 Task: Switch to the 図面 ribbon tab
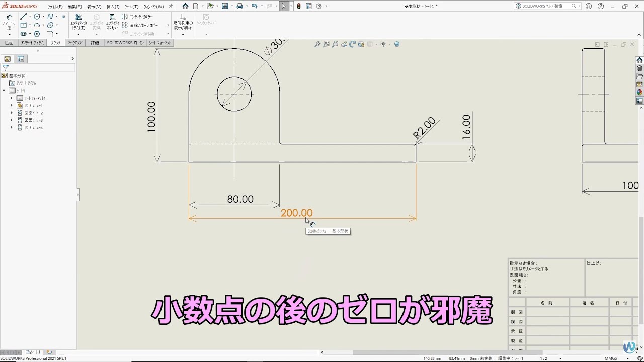click(9, 43)
